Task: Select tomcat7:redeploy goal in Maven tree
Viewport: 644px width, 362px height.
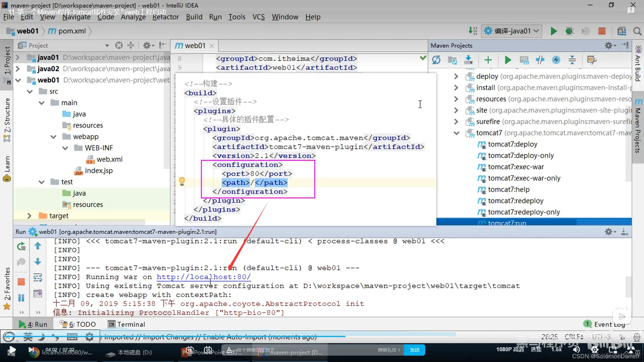Action: click(515, 201)
